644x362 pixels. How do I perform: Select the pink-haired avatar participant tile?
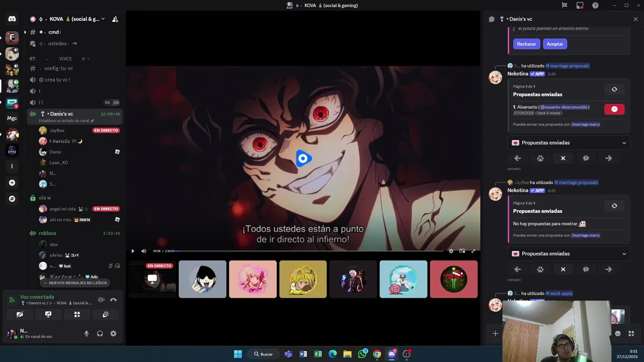tap(253, 279)
